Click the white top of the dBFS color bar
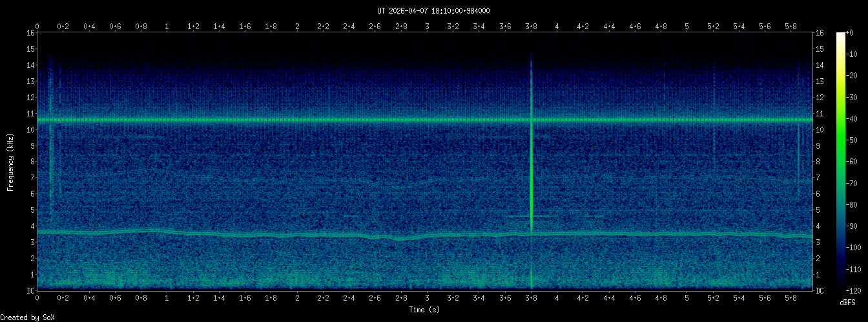868x322 pixels. click(840, 36)
